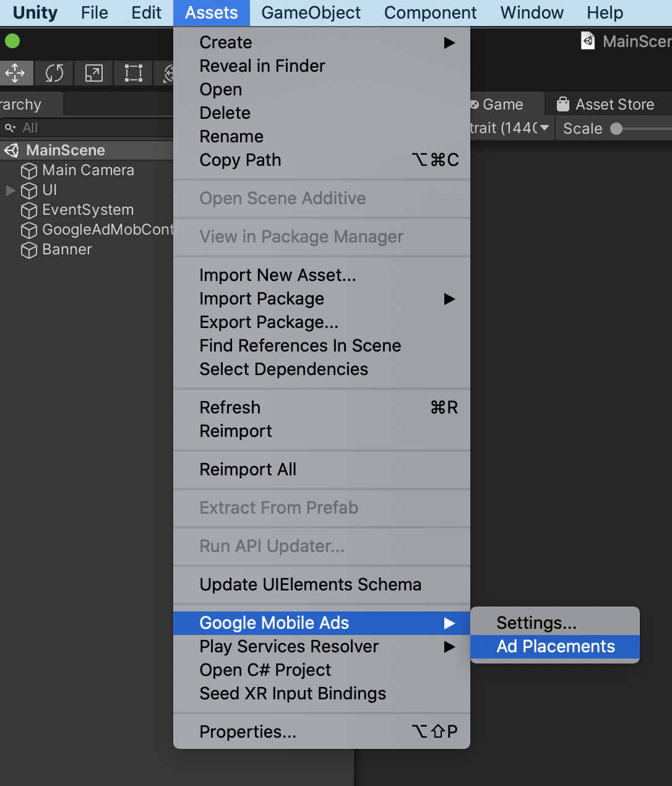This screenshot has height=786, width=672.
Task: Click the Asset Store bag icon
Action: coord(562,104)
